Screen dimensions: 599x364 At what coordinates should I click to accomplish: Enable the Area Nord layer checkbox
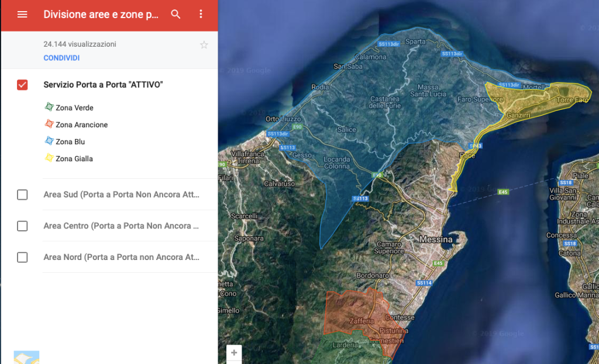tap(22, 257)
